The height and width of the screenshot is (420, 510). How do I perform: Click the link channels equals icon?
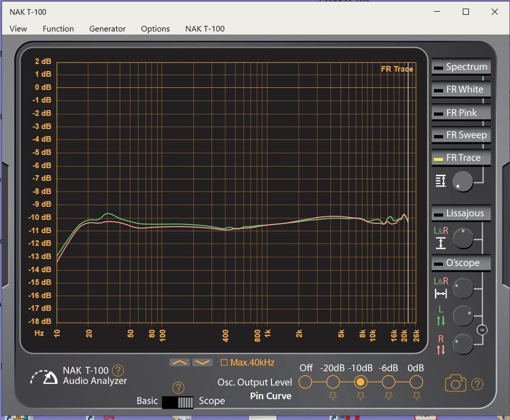482,330
